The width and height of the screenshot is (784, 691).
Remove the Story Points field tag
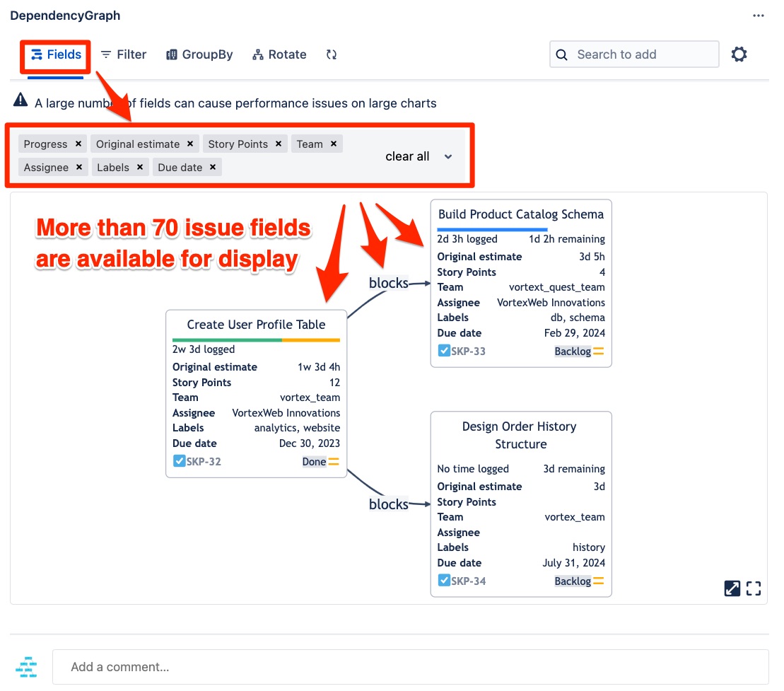pos(279,144)
